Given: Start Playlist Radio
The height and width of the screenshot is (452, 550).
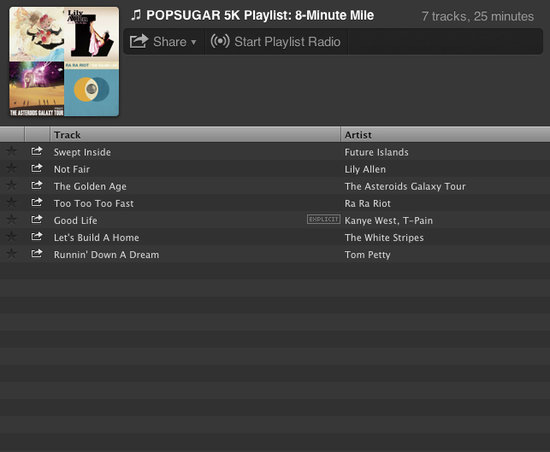Looking at the screenshot, I should point(276,42).
